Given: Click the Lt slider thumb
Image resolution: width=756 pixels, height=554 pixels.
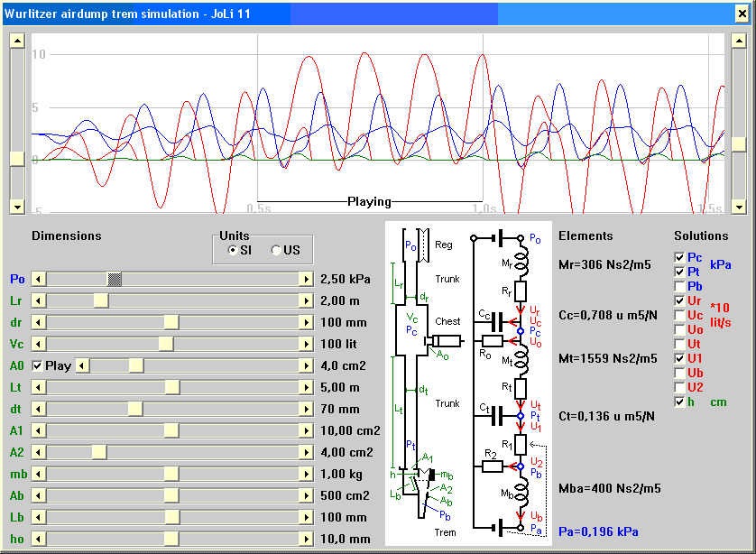Looking at the screenshot, I should click(x=171, y=387).
